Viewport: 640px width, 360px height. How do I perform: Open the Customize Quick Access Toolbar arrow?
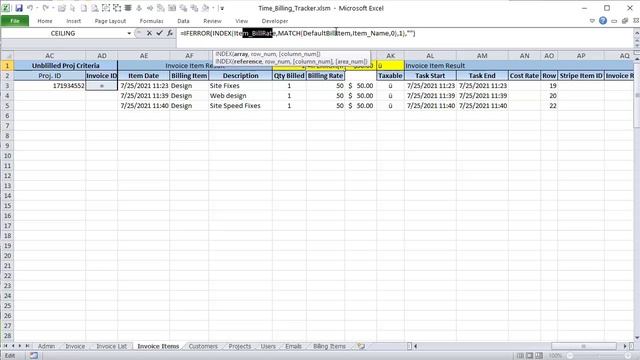(x=222, y=8)
